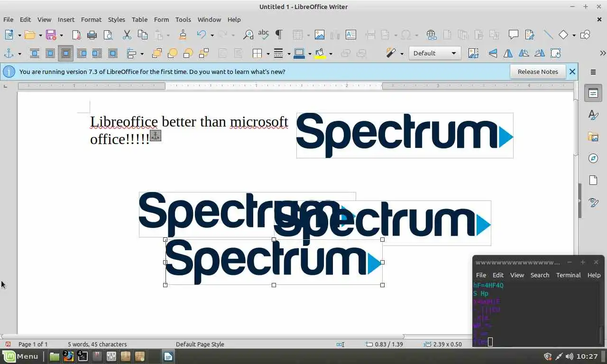
Task: Clone formatting with the paintbrush icon
Action: (183, 35)
